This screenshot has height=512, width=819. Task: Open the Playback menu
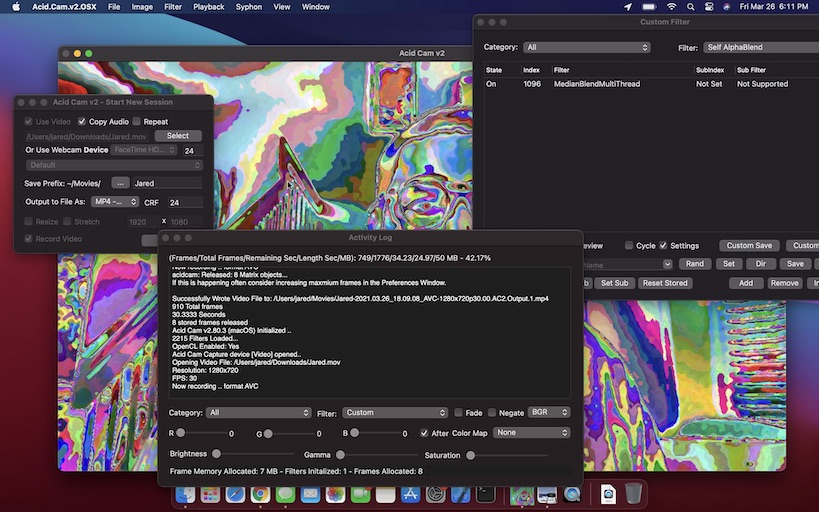[x=208, y=7]
